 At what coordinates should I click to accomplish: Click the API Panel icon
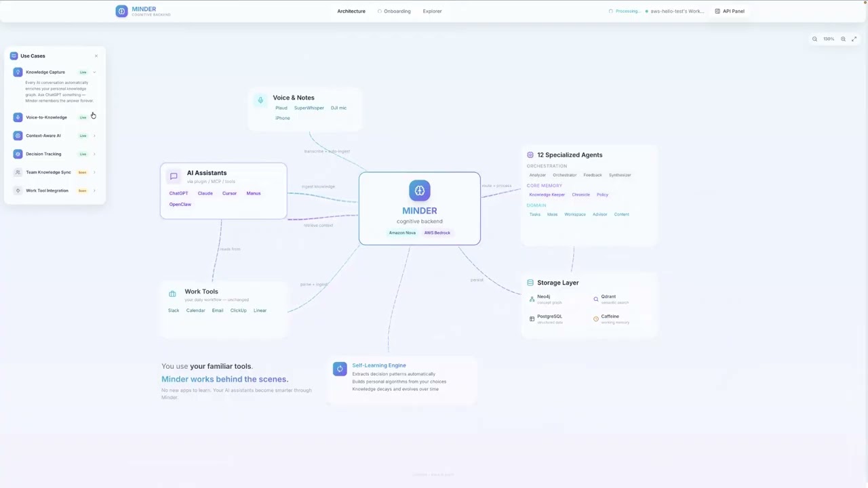717,11
